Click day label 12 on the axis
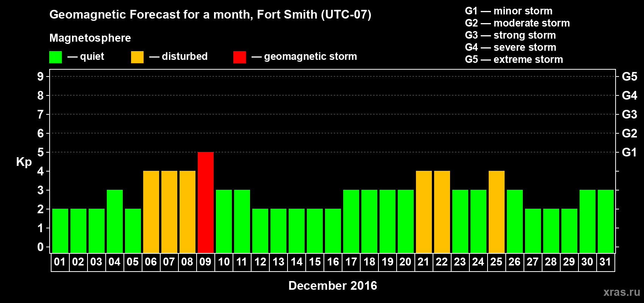644x303 pixels. tap(260, 262)
